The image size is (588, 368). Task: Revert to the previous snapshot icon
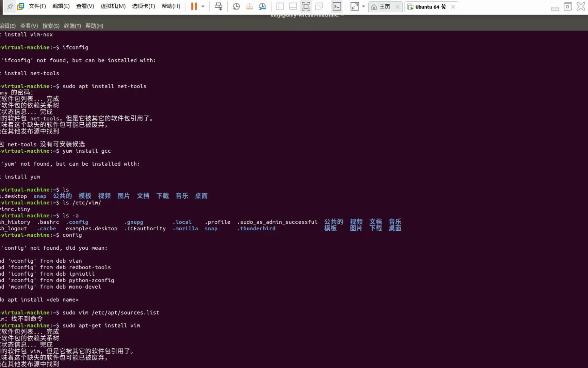(249, 6)
